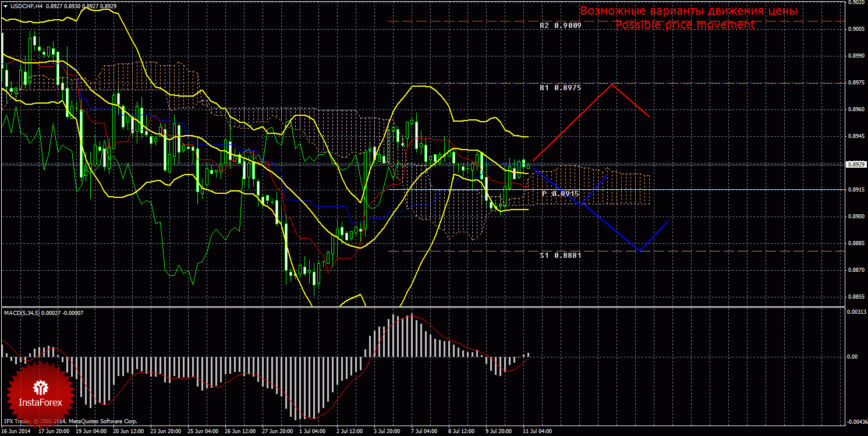Click price scale value 0.8885
This screenshot has height=436, width=868.
pyautogui.click(x=856, y=243)
